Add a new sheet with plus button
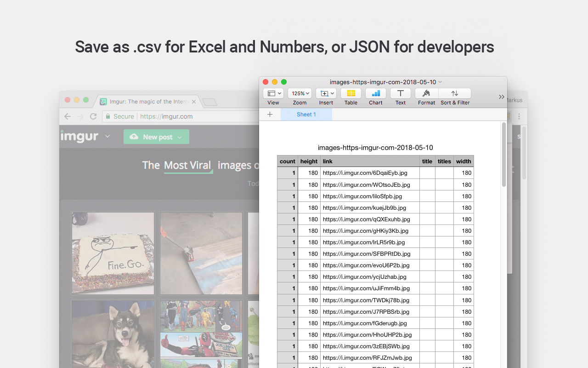 [x=270, y=115]
